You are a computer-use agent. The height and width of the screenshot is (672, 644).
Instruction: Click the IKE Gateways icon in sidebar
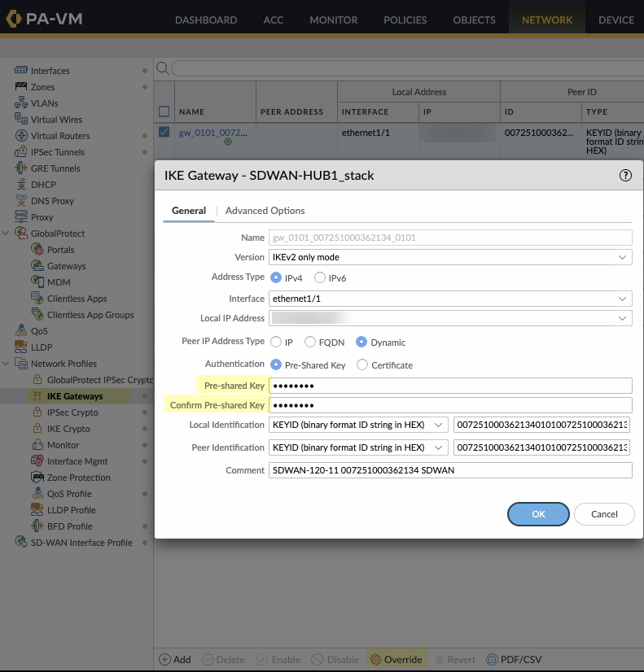37,396
